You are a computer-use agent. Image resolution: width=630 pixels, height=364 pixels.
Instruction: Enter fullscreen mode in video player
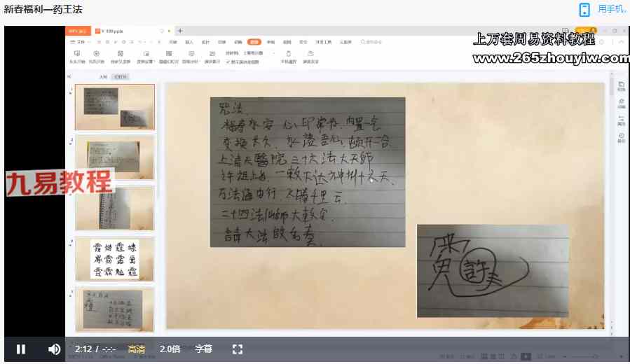pos(237,349)
